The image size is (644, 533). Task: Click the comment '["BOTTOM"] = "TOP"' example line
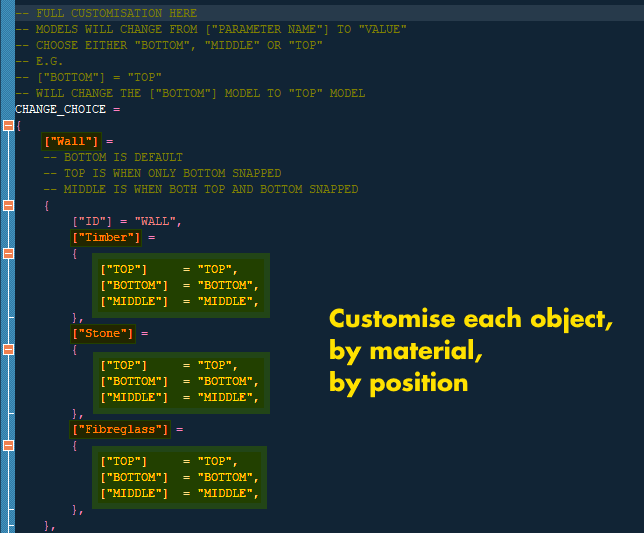click(x=88, y=77)
